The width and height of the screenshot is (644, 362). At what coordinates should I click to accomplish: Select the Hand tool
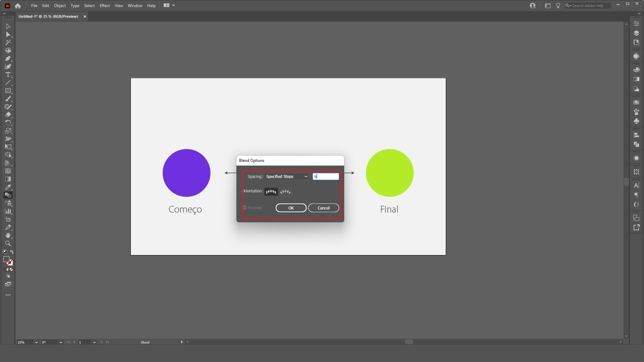tap(8, 235)
